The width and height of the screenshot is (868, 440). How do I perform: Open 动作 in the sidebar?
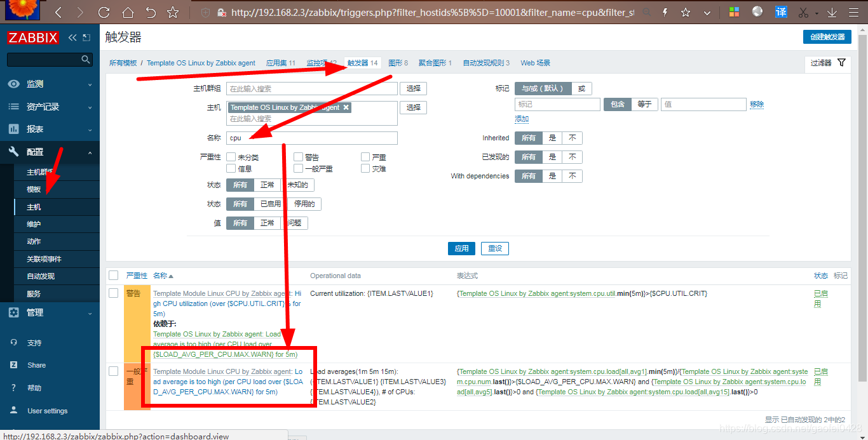point(34,241)
